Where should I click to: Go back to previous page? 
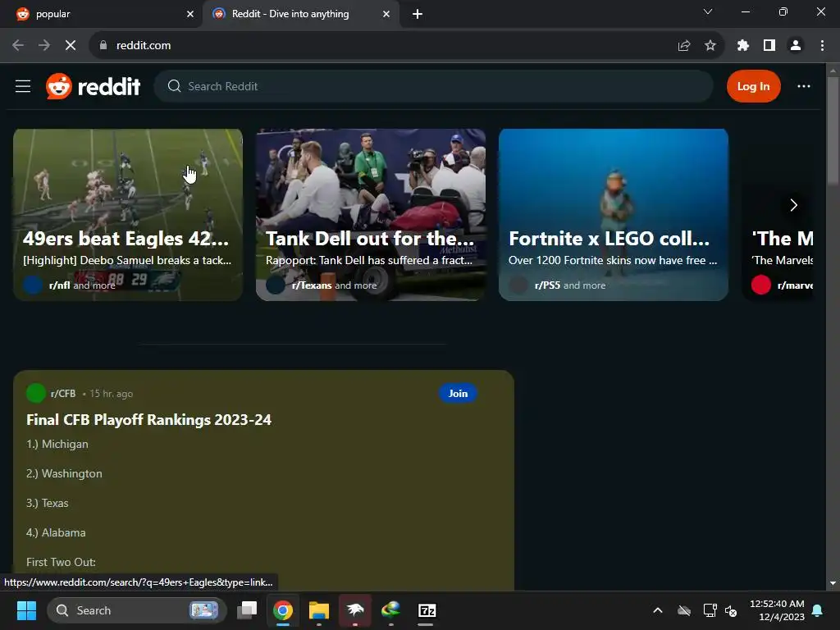point(18,46)
